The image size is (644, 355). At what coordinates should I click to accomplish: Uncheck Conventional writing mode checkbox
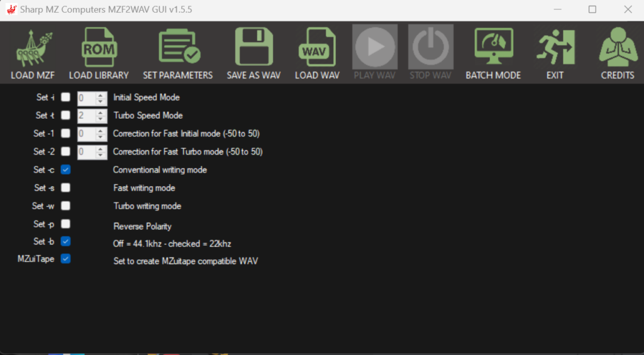(x=65, y=170)
